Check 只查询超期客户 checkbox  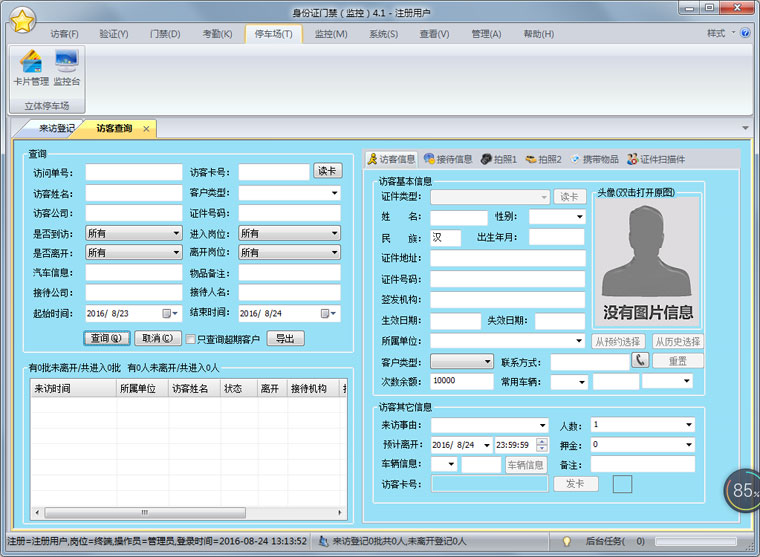point(191,339)
